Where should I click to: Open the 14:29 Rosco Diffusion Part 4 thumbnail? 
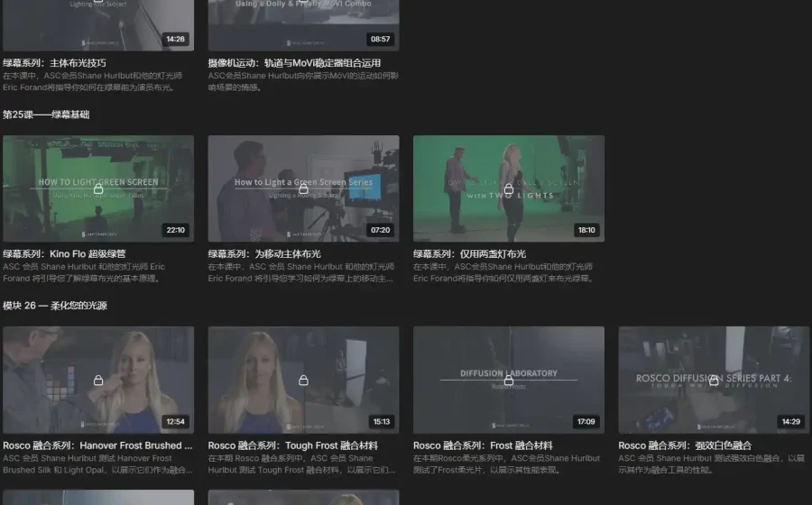click(714, 380)
